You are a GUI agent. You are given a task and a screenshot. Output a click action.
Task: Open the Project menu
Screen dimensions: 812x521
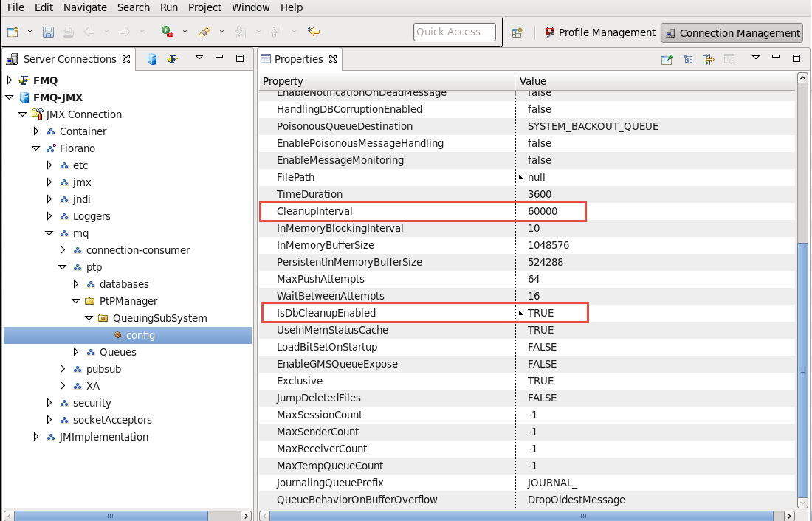[x=204, y=7]
